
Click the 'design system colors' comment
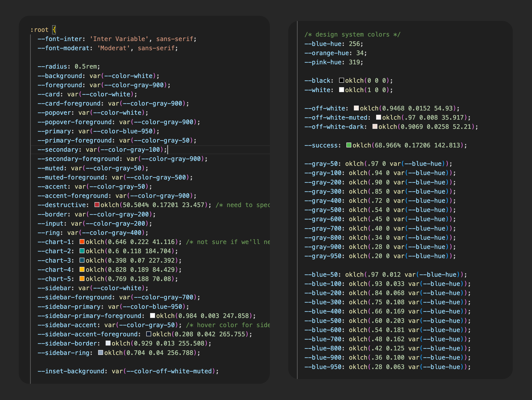tap(352, 35)
